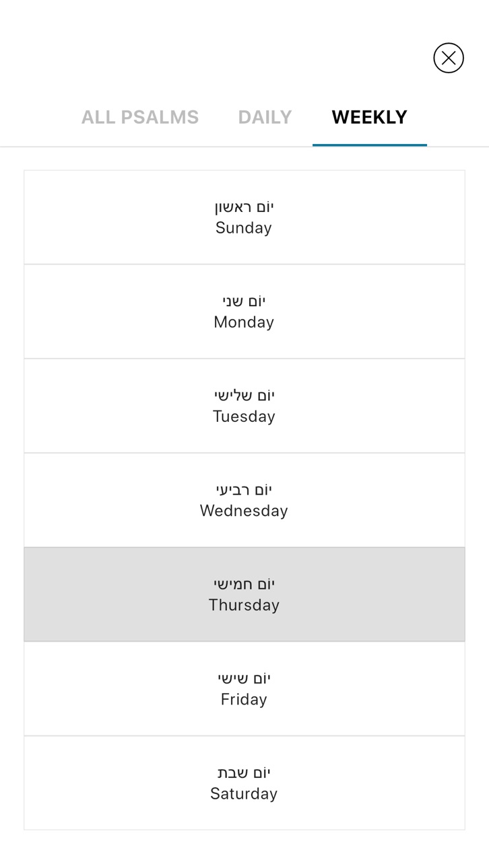This screenshot has width=489, height=868.
Task: Switch to the ALL PSALMS tab
Action: click(140, 117)
